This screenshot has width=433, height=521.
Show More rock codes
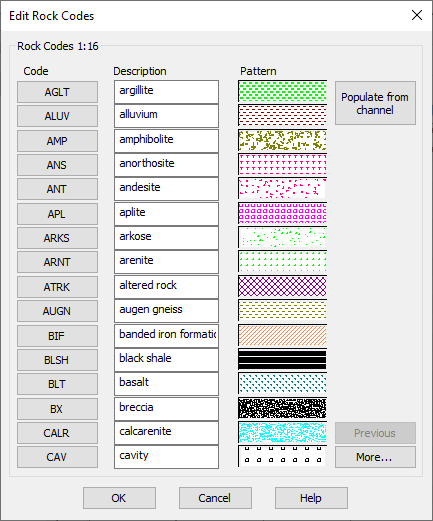click(375, 457)
